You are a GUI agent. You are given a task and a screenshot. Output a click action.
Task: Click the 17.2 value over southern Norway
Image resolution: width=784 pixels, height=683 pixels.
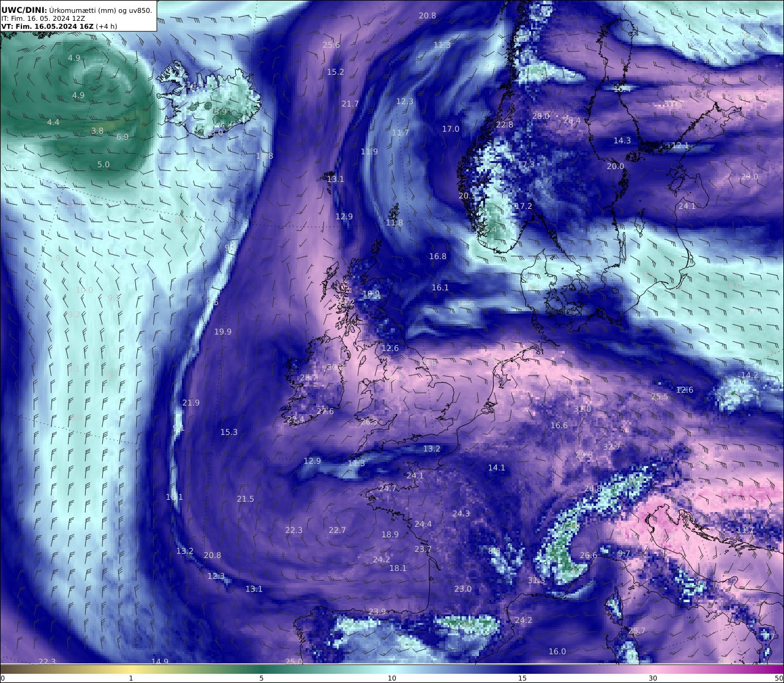pyautogui.click(x=524, y=207)
